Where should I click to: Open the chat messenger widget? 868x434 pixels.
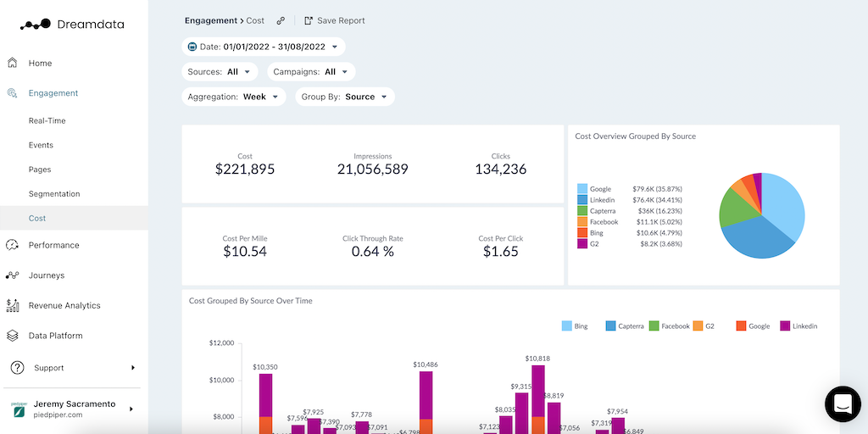[843, 403]
